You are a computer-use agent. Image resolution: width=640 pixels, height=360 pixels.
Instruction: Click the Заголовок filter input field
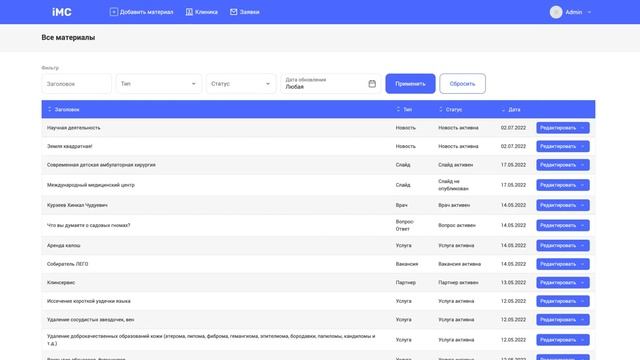pyautogui.click(x=76, y=84)
